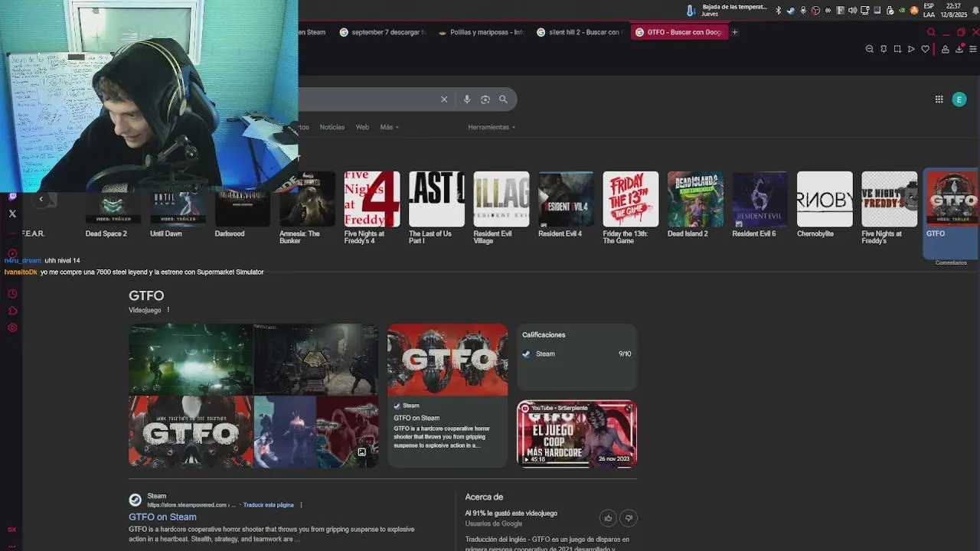Open the profile icon in browser toolbar
The image size is (980, 551).
click(946, 49)
